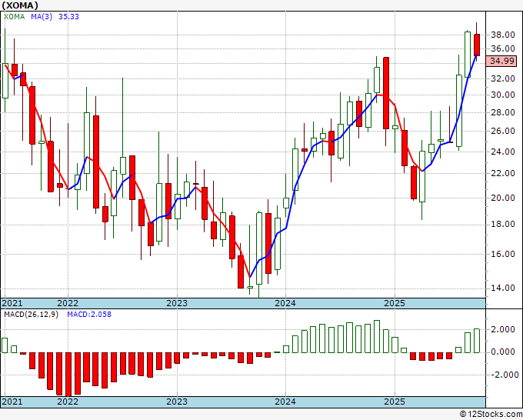
Task: Click 2021 on the MACD timeline
Action: tap(12, 402)
